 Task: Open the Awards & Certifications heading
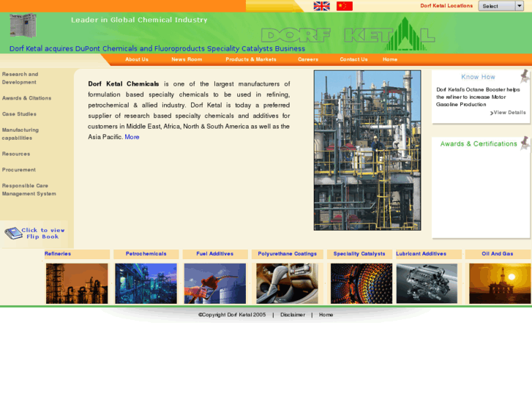tap(479, 143)
